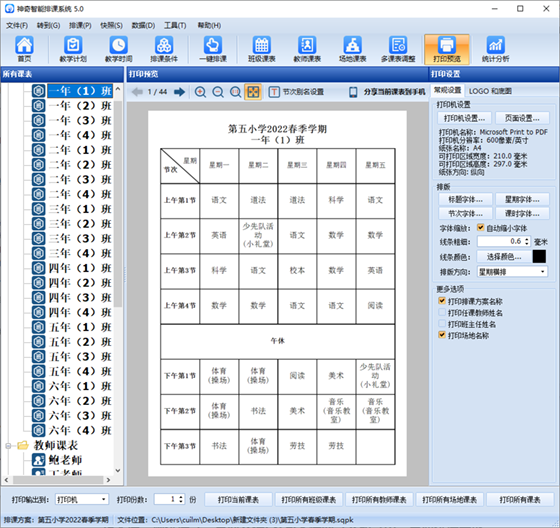Select 三年（2）班 in the list
560x528 pixels.
click(80, 224)
